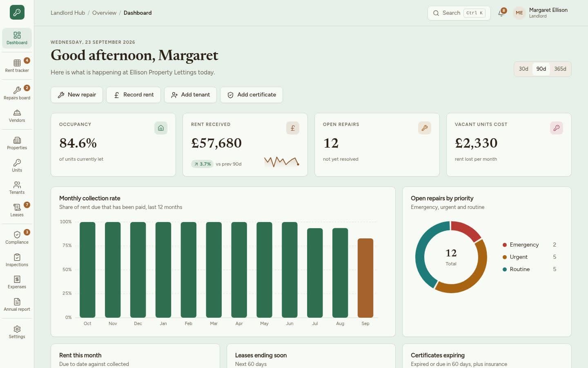This screenshot has width=588, height=368.
Task: Click the donut chart total 12
Action: coord(451,253)
